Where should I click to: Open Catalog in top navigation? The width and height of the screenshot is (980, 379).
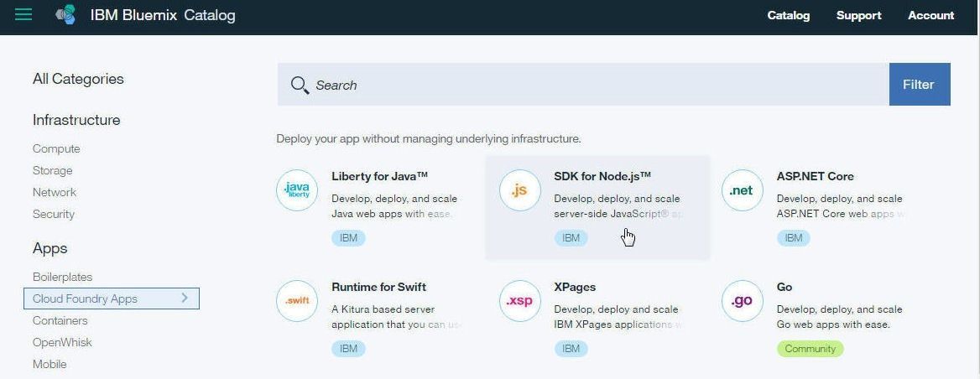click(x=788, y=16)
